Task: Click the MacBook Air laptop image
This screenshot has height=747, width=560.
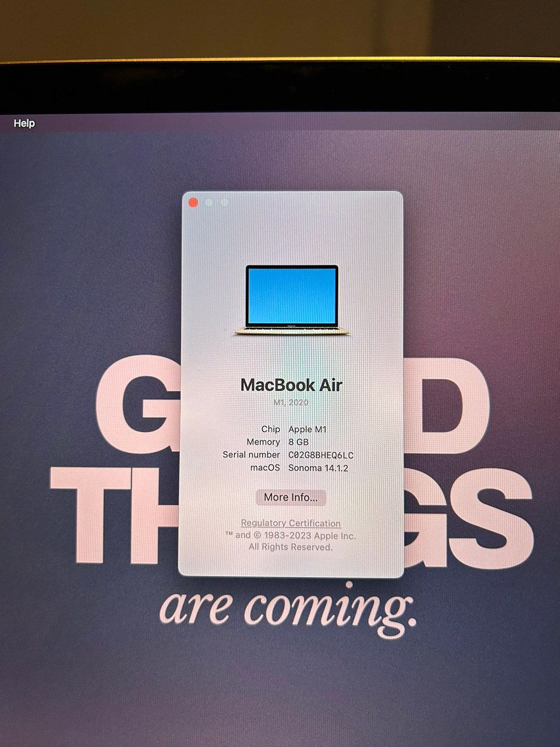Action: (291, 300)
